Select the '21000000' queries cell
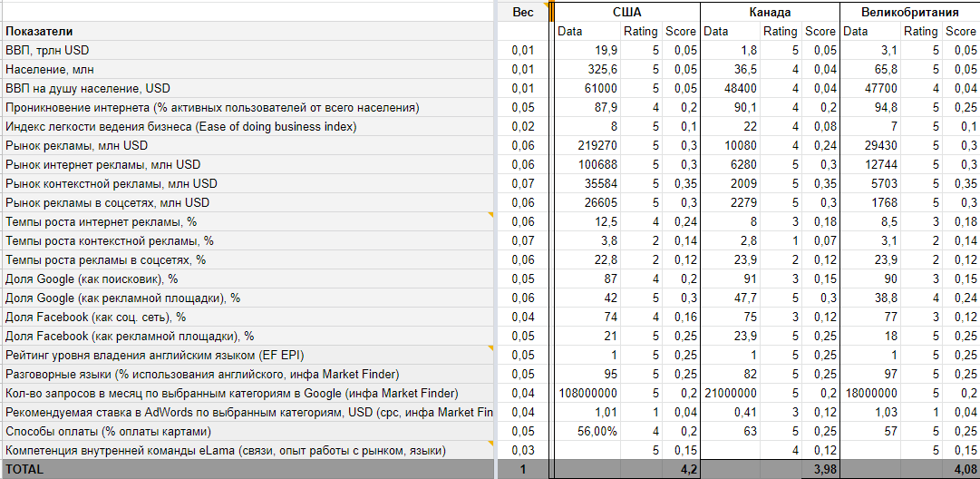The image size is (980, 479). coord(731,394)
